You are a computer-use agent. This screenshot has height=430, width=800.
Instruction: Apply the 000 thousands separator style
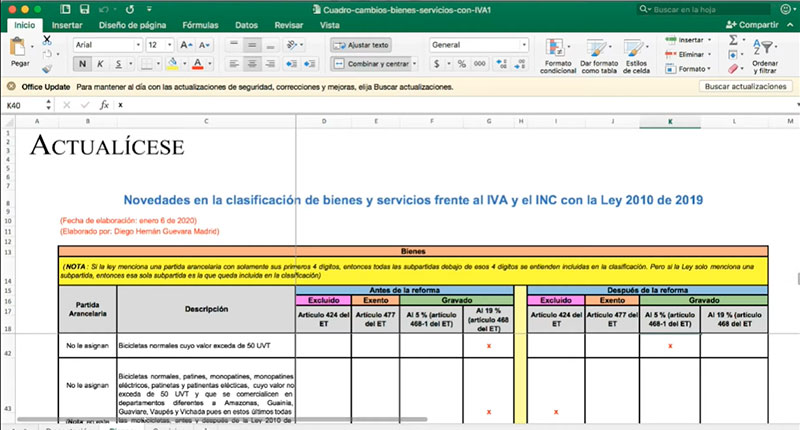(480, 64)
